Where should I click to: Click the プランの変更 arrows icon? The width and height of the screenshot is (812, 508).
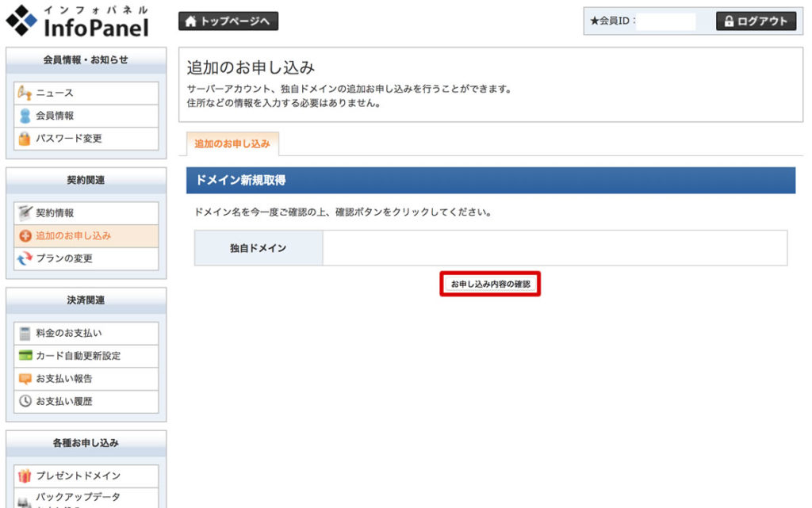pyautogui.click(x=25, y=258)
